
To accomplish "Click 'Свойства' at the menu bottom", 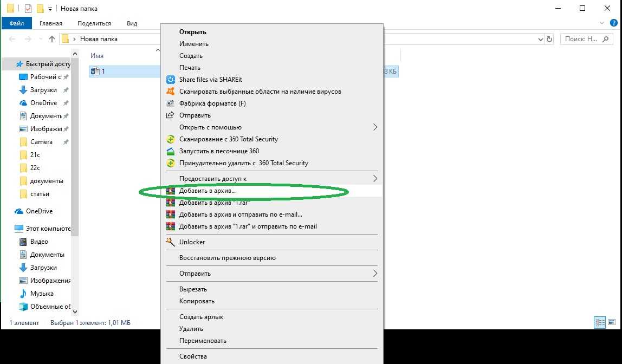I will 193,356.
